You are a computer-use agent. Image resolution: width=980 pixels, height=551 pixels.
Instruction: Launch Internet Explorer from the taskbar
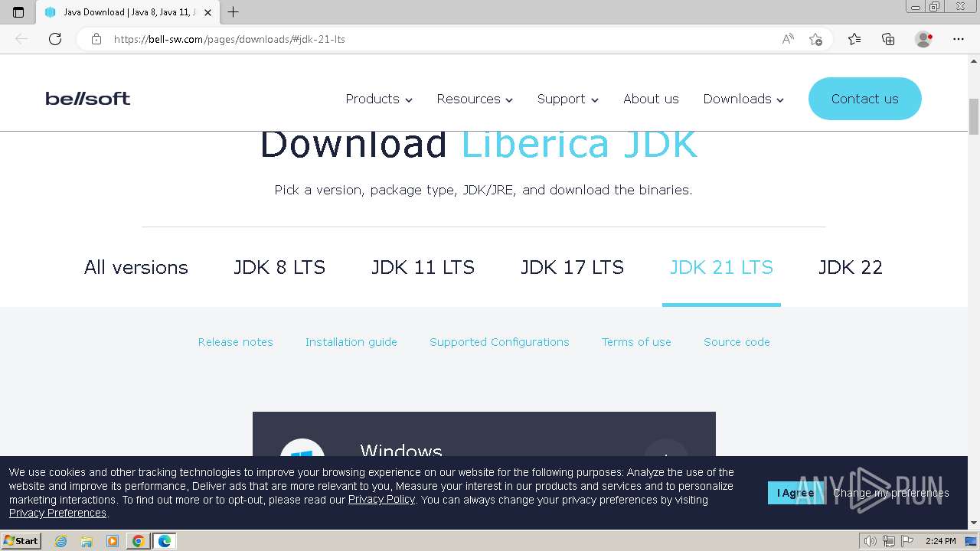click(x=61, y=541)
